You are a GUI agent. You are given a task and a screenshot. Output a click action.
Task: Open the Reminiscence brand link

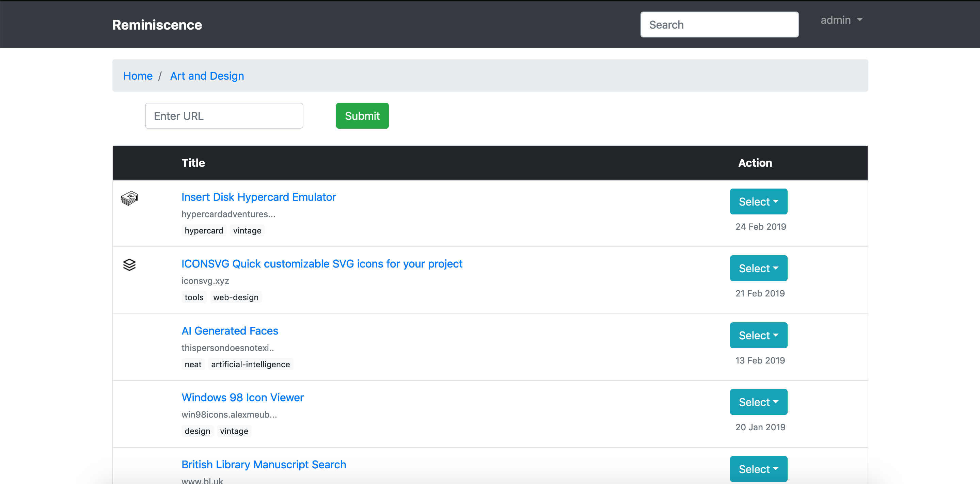click(x=157, y=25)
